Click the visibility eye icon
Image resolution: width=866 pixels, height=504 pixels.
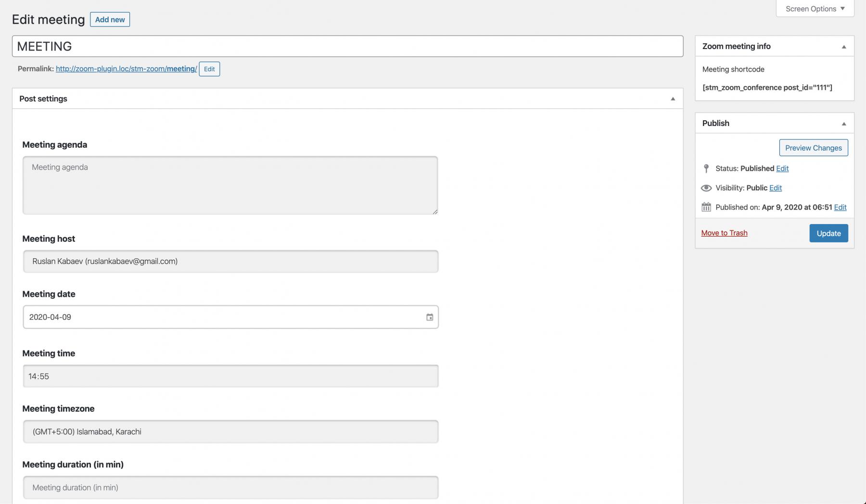pyautogui.click(x=706, y=188)
